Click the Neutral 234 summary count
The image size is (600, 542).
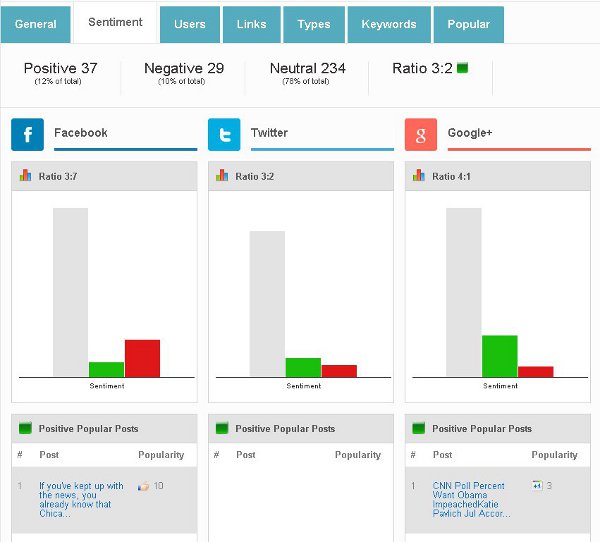click(308, 68)
